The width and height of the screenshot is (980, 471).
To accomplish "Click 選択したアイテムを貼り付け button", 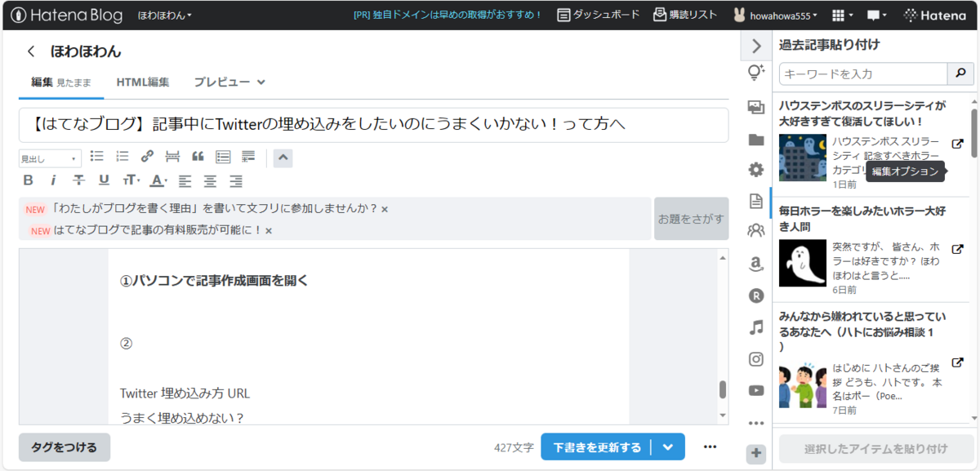I will tap(876, 448).
